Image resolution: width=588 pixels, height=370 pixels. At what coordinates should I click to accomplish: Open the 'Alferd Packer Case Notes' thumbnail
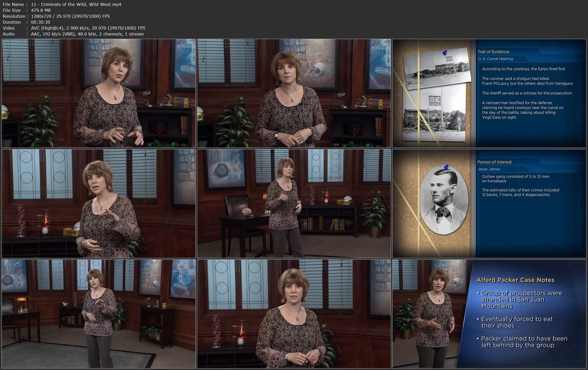tap(489, 314)
